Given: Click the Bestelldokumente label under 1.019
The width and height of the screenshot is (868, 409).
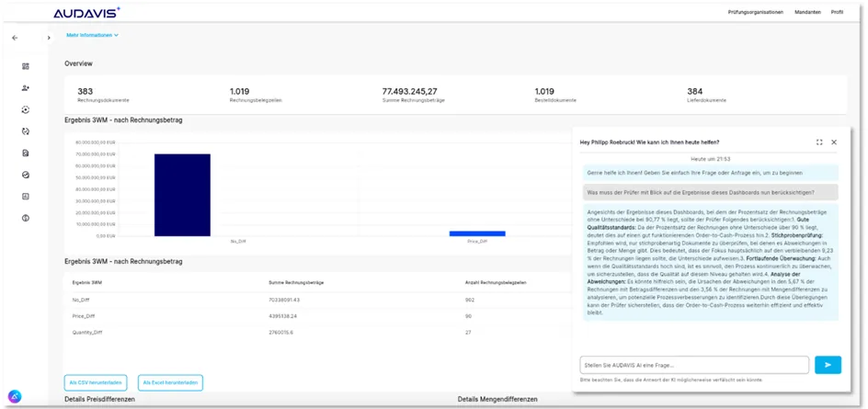Looking at the screenshot, I should pyautogui.click(x=555, y=100).
